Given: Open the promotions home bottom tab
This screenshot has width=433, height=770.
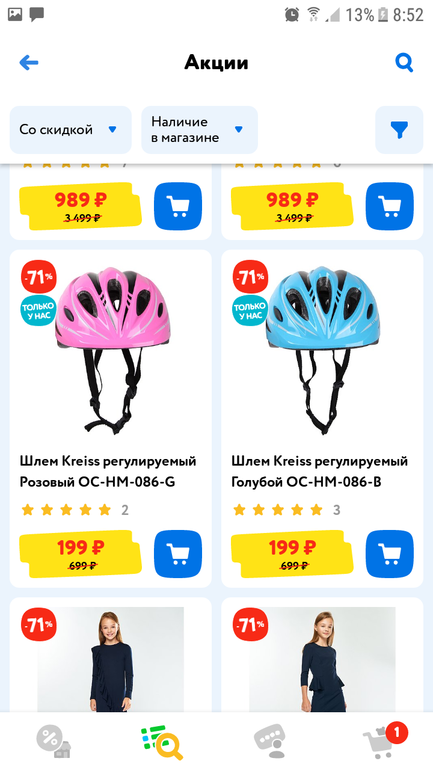Looking at the screenshot, I should click(54, 742).
